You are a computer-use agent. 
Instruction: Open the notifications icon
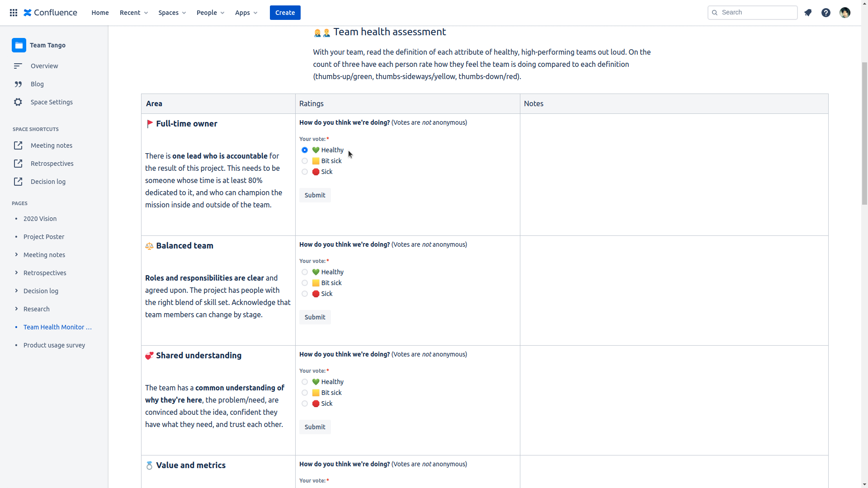click(808, 13)
